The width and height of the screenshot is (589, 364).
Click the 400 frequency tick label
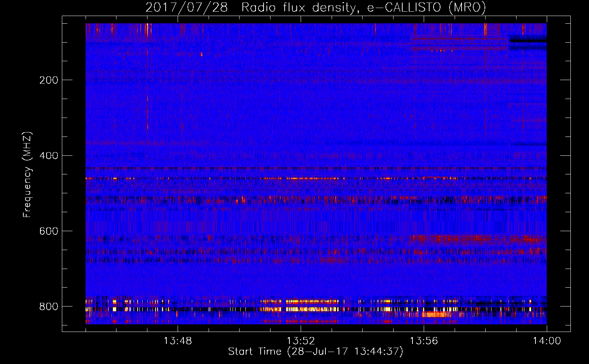coord(49,156)
